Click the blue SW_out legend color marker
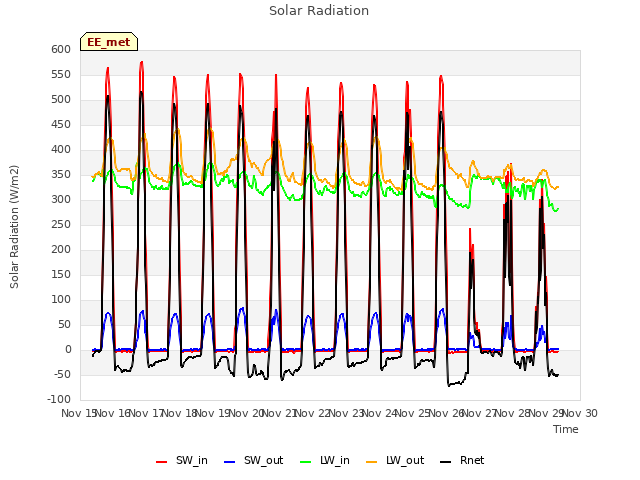Screen dimensions: 640x480 [x=230, y=462]
